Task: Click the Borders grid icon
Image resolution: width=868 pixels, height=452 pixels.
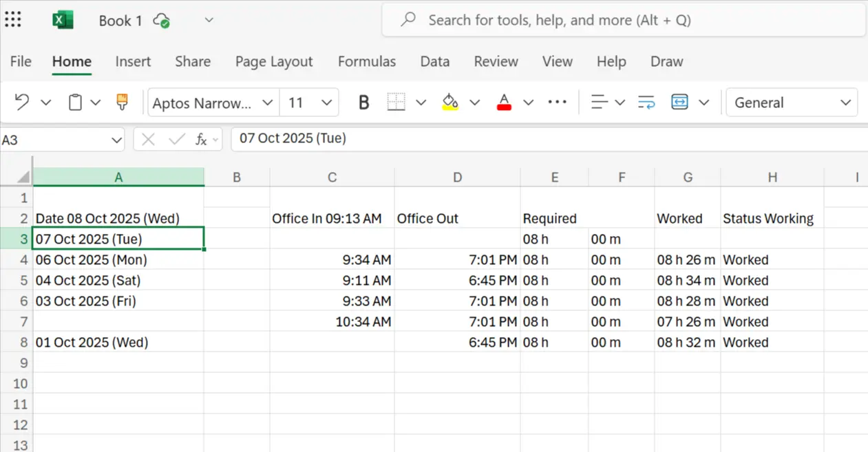Action: click(396, 103)
